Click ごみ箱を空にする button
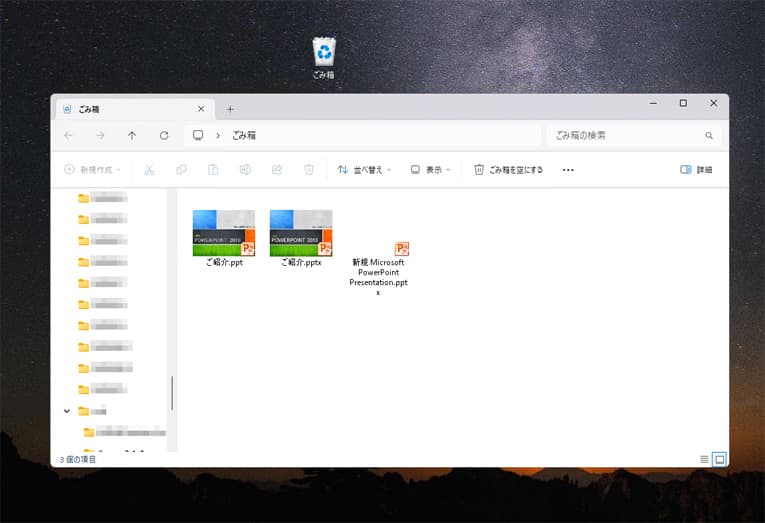The width and height of the screenshot is (765, 523). [509, 170]
